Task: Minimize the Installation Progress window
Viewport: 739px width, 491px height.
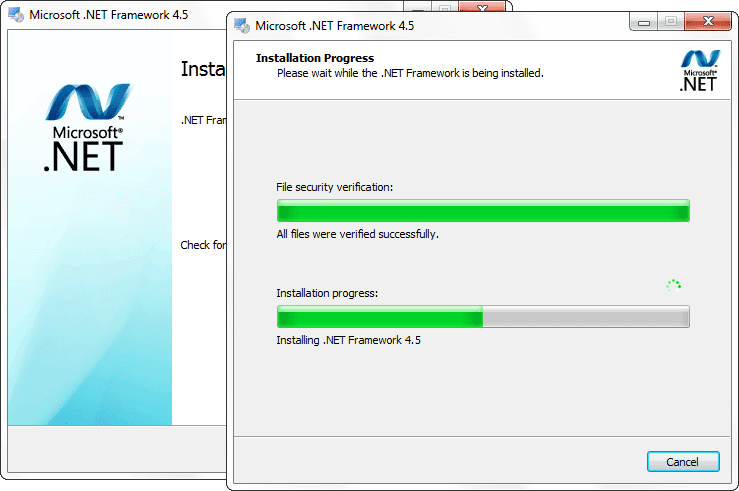Action: pyautogui.click(x=643, y=22)
